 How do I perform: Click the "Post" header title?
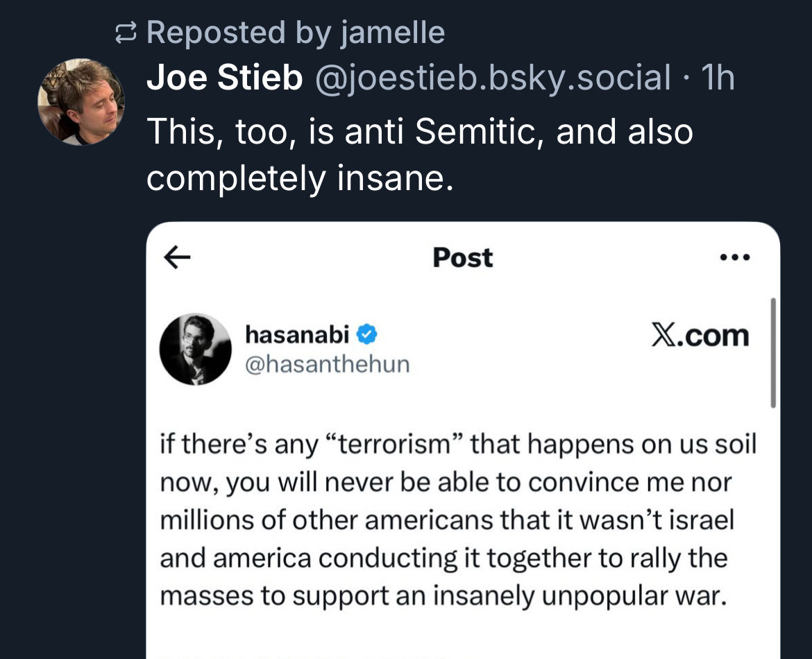point(463,257)
